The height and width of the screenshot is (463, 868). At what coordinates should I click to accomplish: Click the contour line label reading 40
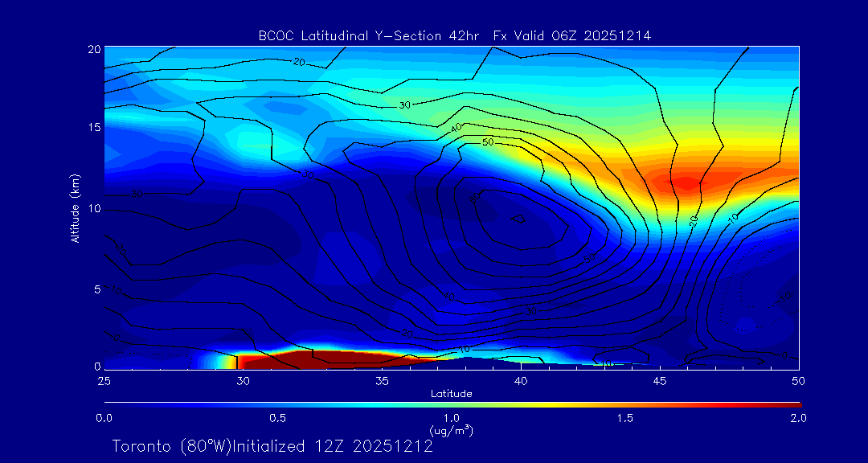point(457,129)
